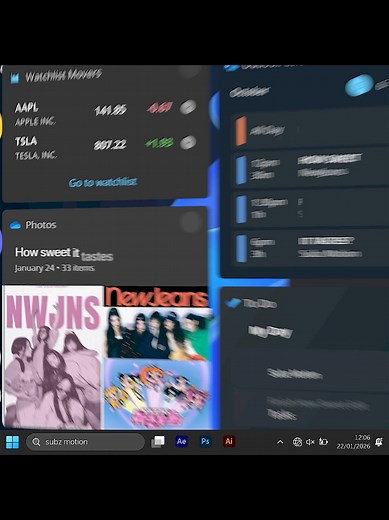Click the round button beside TSLA
This screenshot has width=389, height=520.
point(188,142)
